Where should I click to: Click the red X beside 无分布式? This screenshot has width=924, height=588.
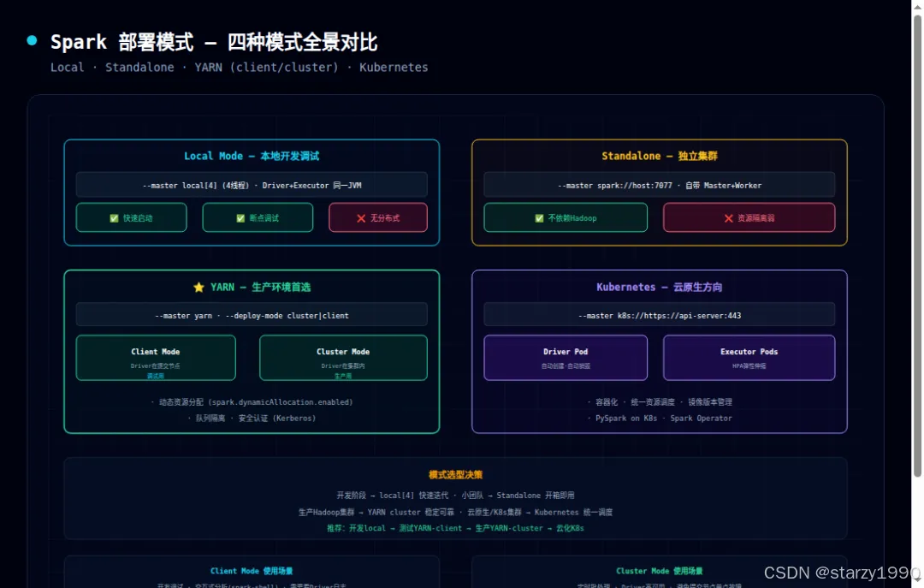[x=361, y=218]
